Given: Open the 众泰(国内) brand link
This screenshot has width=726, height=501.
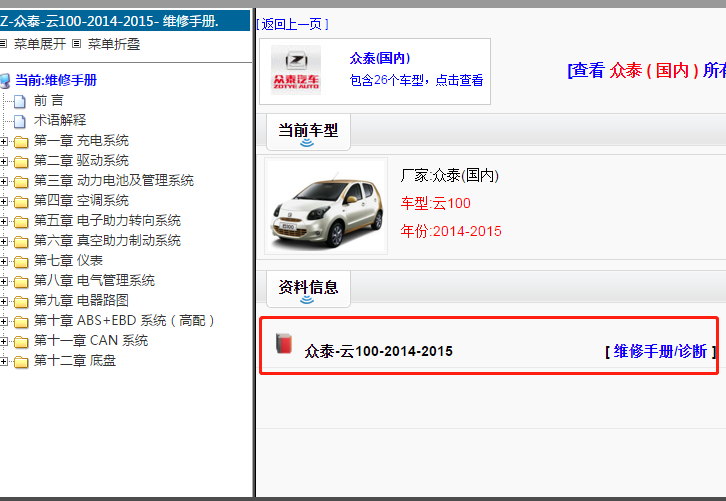Looking at the screenshot, I should click(380, 58).
